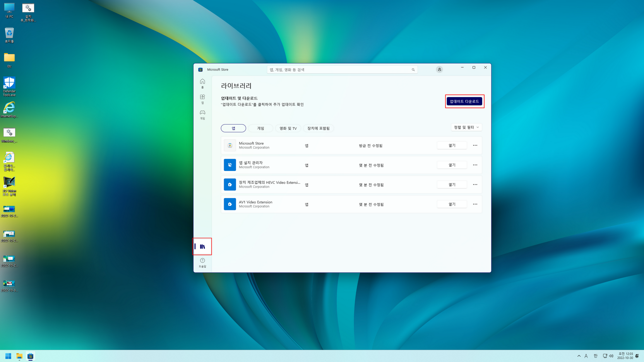Open File Explorer from taskbar

click(19, 356)
